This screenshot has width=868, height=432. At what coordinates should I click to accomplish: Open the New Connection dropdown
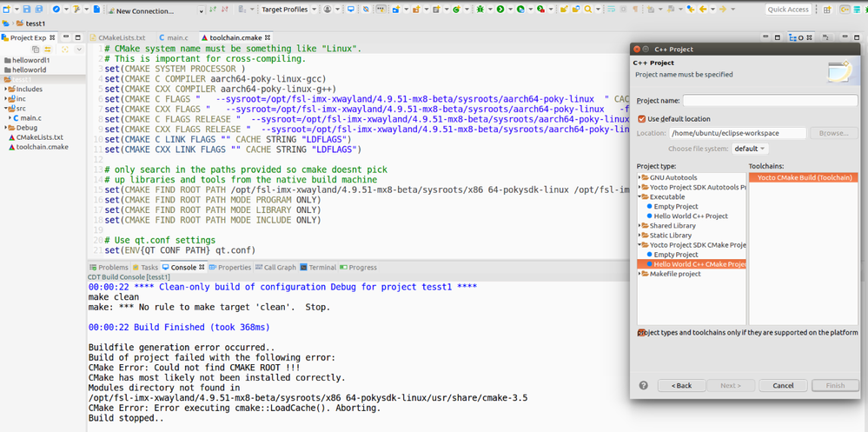(x=202, y=11)
